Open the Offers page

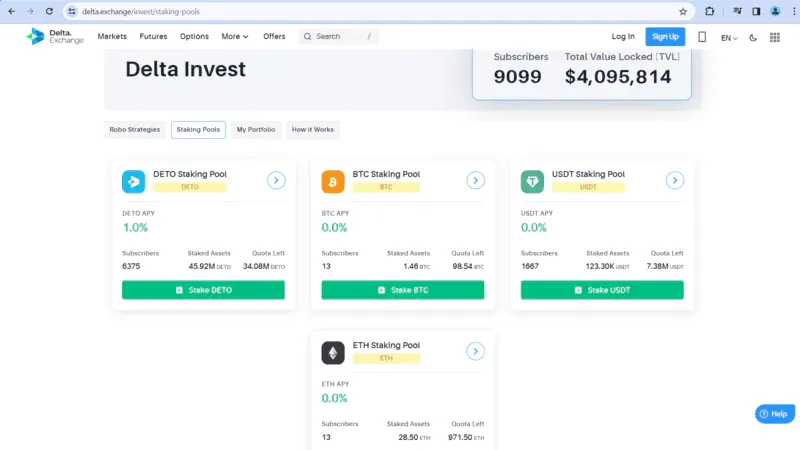pyautogui.click(x=274, y=36)
